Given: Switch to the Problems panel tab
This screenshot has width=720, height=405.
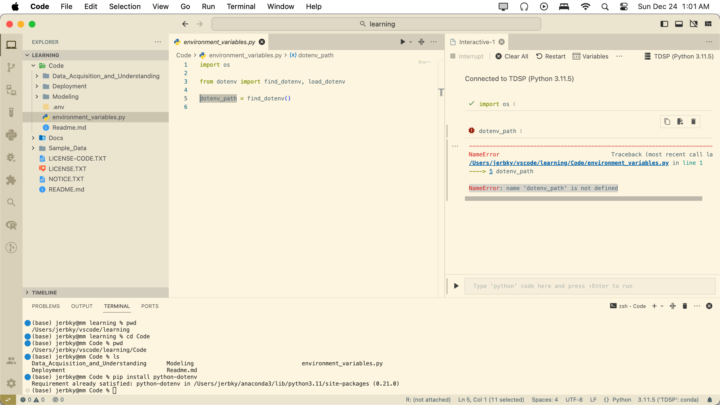Looking at the screenshot, I should pos(45,306).
